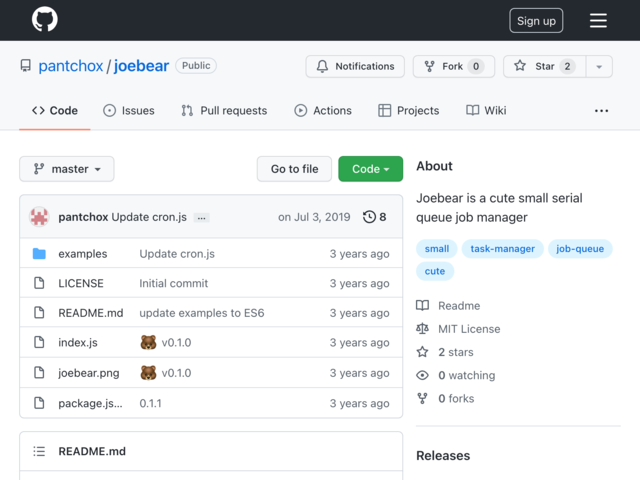The height and width of the screenshot is (480, 640).
Task: Open the joebear repository link
Action: tap(141, 66)
